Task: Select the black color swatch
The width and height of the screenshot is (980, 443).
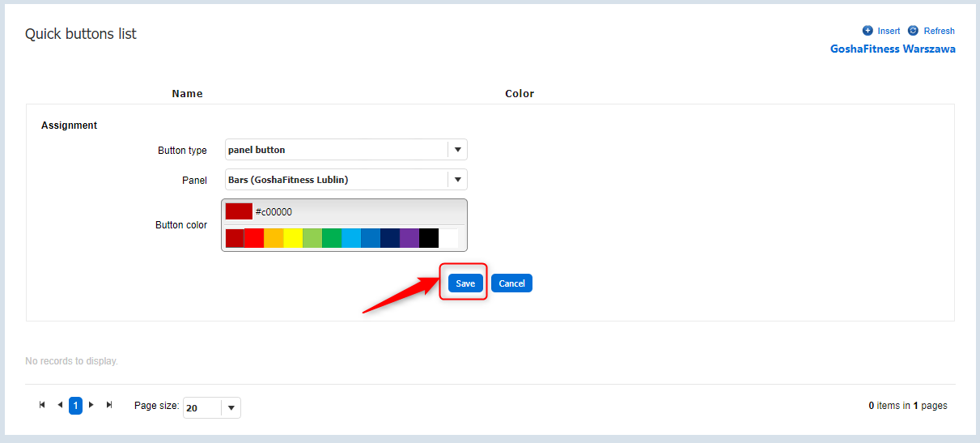Action: point(429,238)
